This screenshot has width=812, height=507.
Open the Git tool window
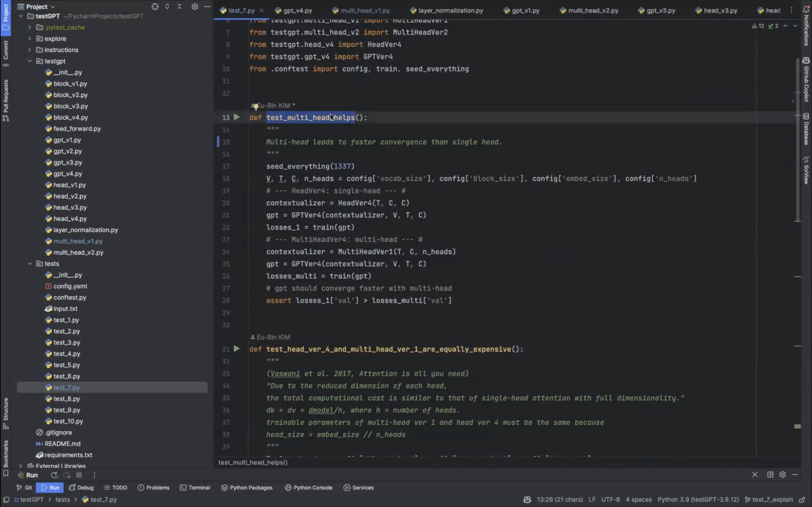(x=25, y=487)
